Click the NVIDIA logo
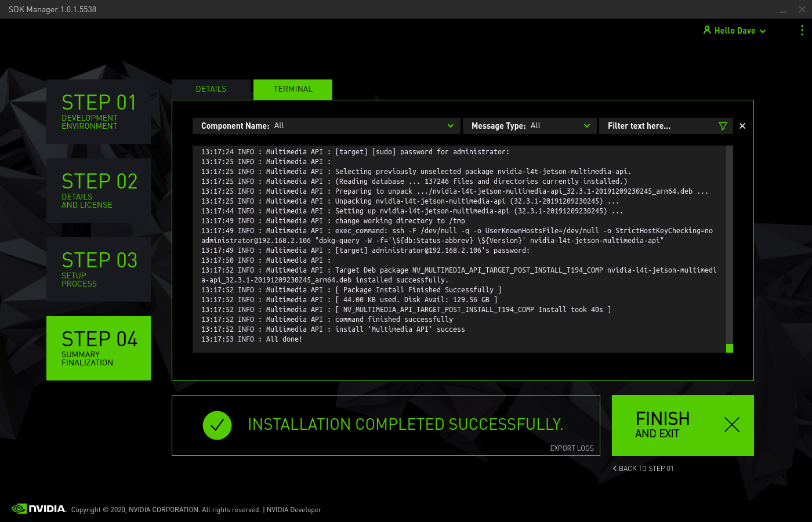 tap(39, 509)
